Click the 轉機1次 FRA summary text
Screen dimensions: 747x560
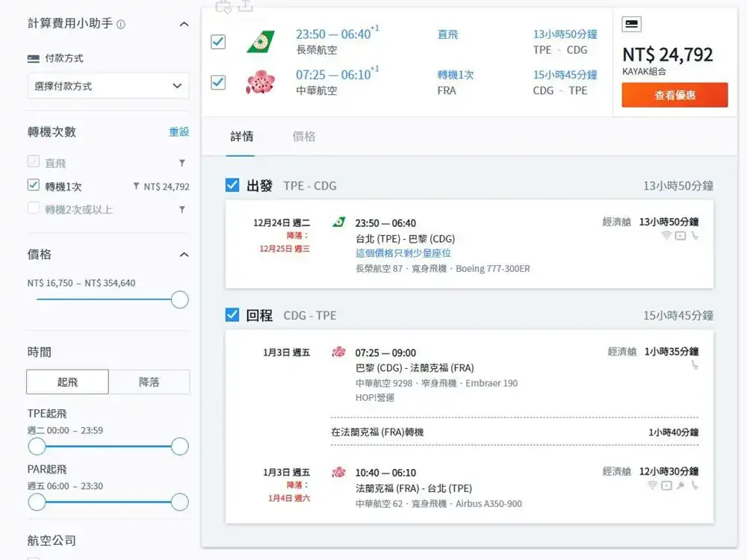pyautogui.click(x=456, y=82)
